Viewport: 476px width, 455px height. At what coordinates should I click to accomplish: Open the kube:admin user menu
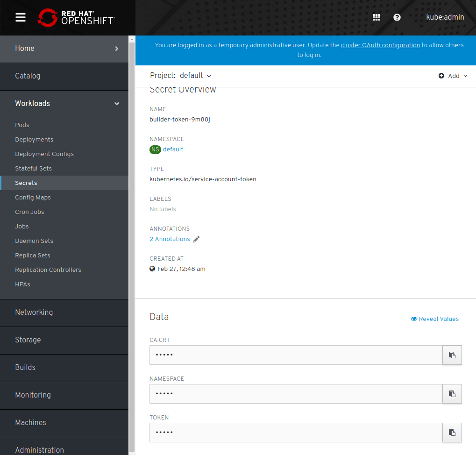445,17
